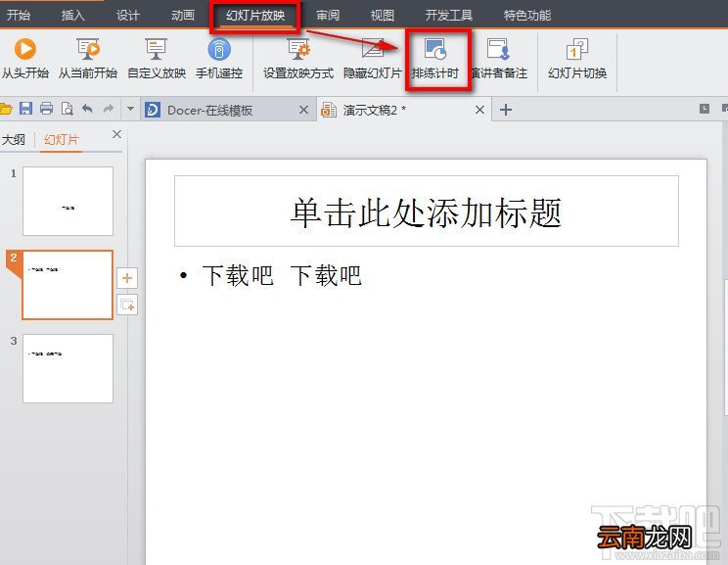This screenshot has height=565, width=728.
Task: Click the open folder icon
Action: [x=6, y=110]
